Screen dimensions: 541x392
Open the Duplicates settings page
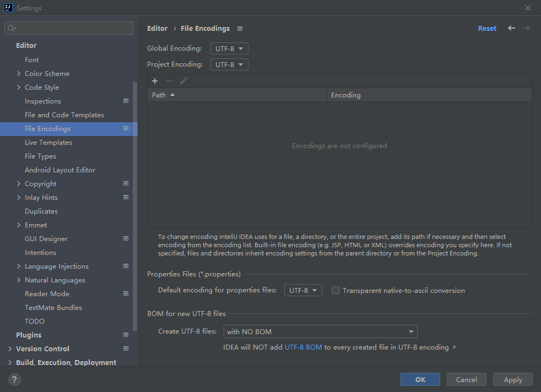click(41, 211)
